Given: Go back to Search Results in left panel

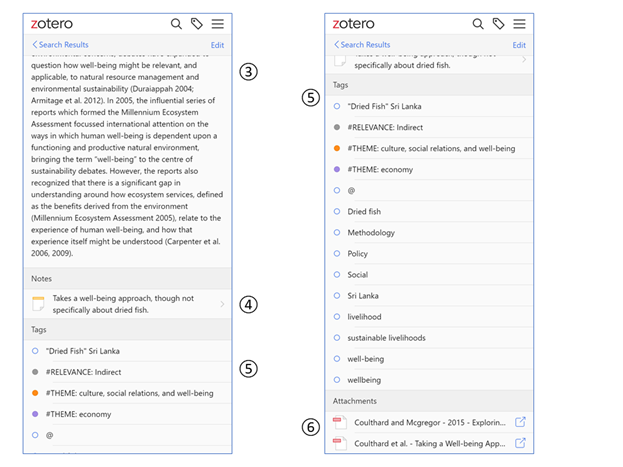Looking at the screenshot, I should point(60,45).
